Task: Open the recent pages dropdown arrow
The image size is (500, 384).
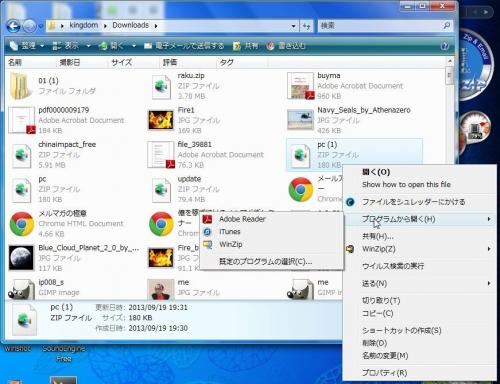Action: tap(41, 26)
